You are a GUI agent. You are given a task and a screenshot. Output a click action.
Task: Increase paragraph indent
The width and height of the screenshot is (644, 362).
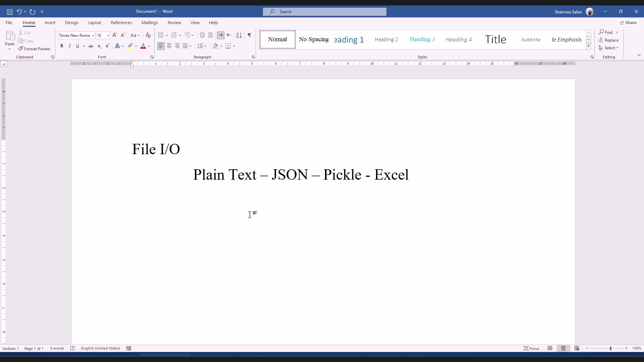[x=210, y=35]
